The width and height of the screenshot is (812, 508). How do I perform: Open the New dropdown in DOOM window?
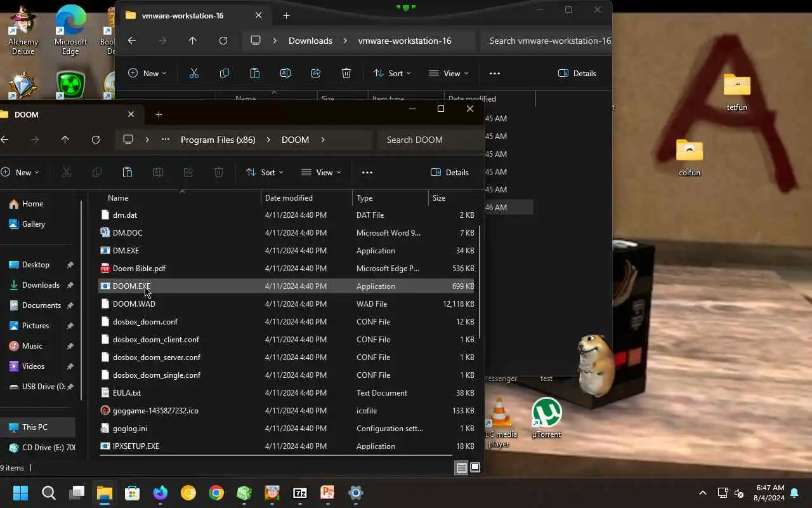tap(20, 172)
